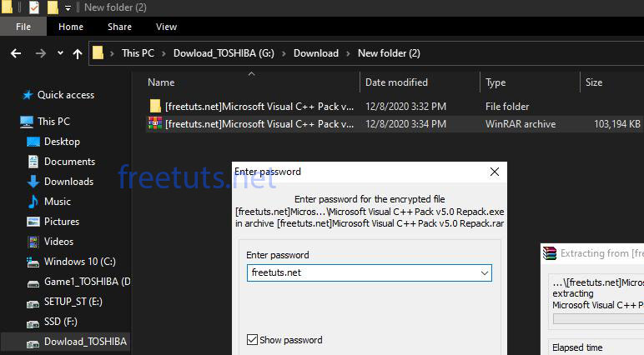Open the Home ribbon tab
The image size is (644, 355).
[x=71, y=27]
